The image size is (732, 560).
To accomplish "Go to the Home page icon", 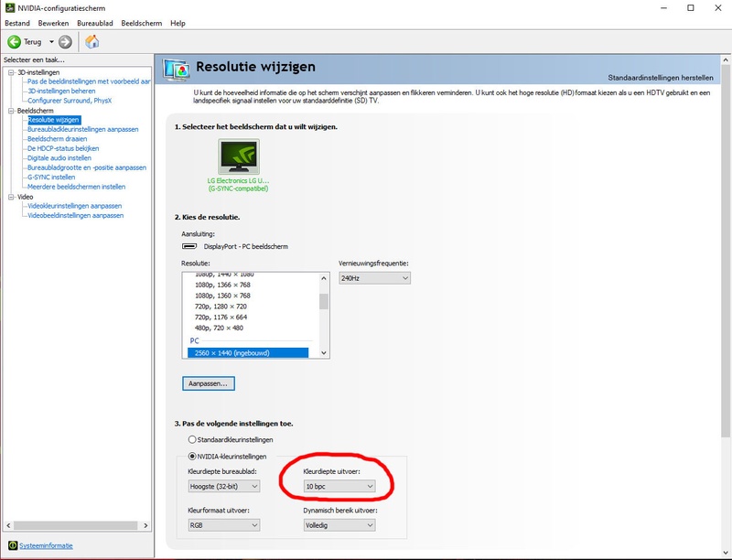I will pos(92,41).
